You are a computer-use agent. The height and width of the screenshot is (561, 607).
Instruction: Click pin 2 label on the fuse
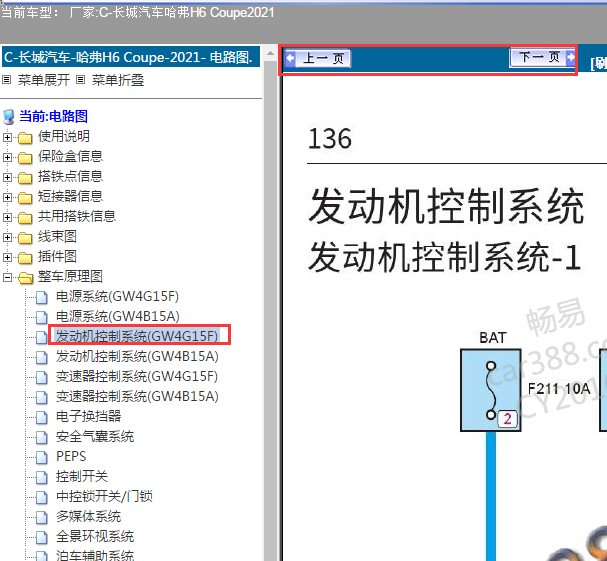pos(507,419)
